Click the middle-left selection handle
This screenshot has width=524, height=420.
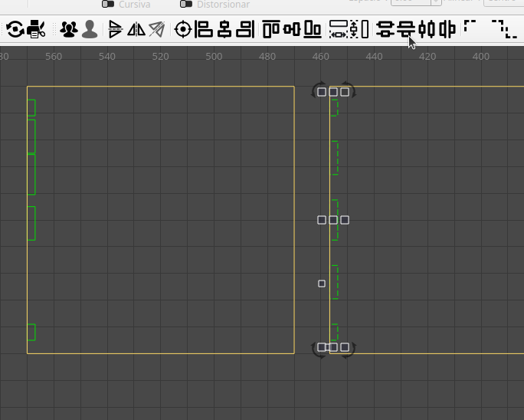322,220
